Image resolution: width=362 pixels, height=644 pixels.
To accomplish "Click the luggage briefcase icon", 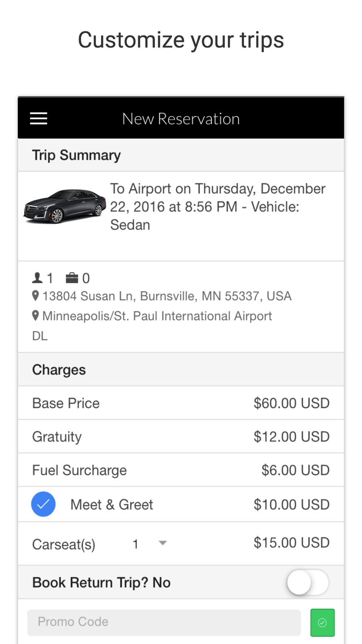I will pyautogui.click(x=72, y=278).
